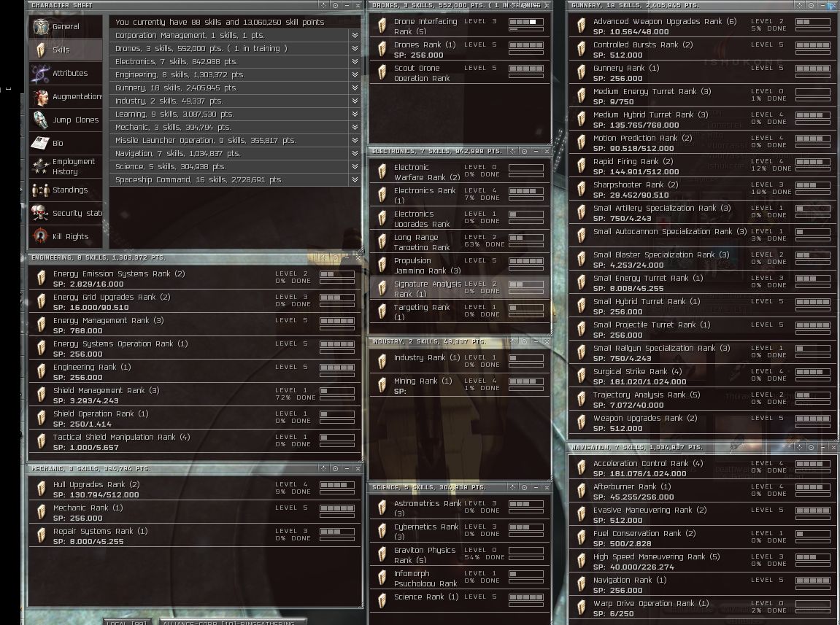Open the Jump Clones icon
Screen dimensions: 840x625
[x=41, y=120]
